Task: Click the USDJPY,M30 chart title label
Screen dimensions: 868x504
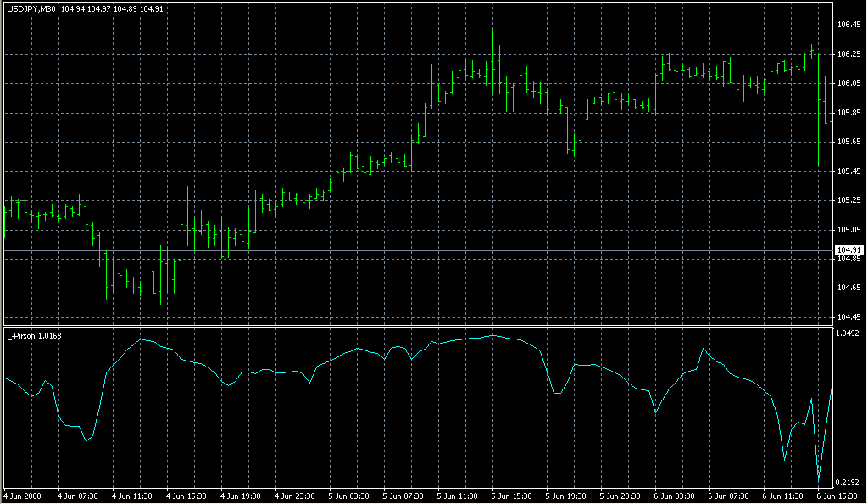Action: pos(31,8)
